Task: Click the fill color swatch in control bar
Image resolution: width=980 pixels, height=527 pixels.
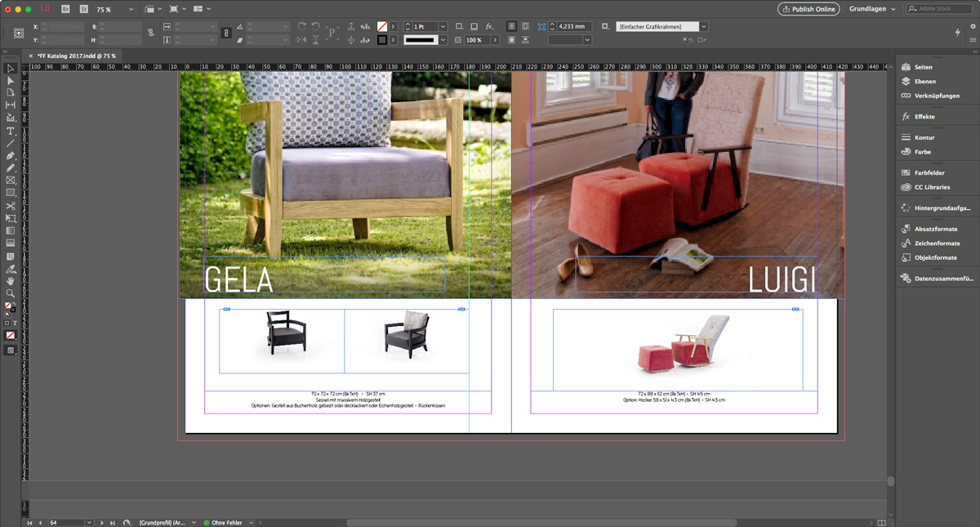Action: pos(382,27)
